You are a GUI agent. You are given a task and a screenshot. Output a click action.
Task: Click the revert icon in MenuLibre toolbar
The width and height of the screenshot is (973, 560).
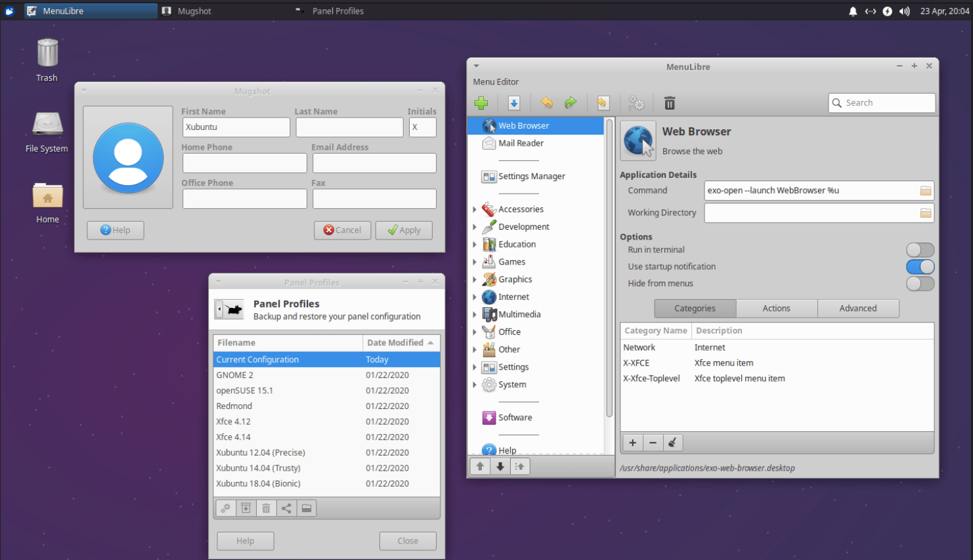[603, 103]
